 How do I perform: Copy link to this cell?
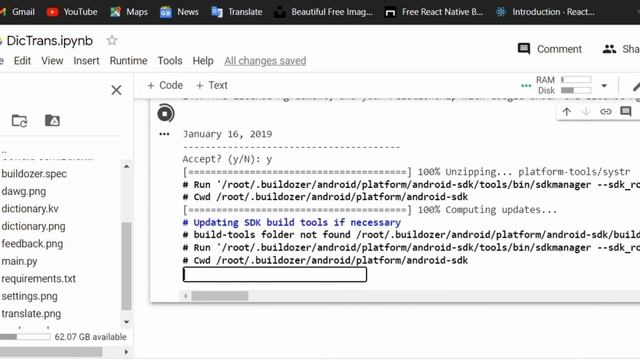point(606,111)
